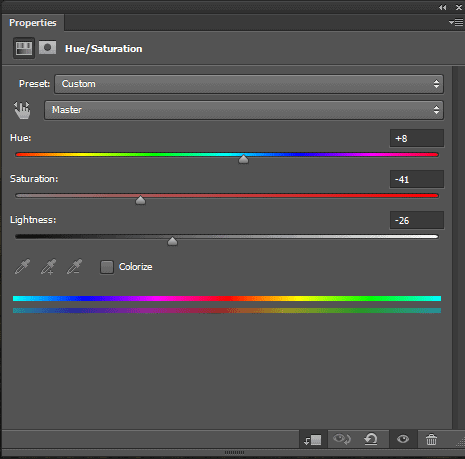
Task: Toggle the adjustment layer visibility eye
Action: [403, 439]
